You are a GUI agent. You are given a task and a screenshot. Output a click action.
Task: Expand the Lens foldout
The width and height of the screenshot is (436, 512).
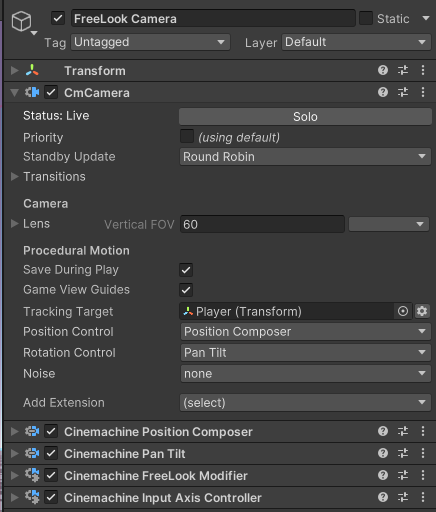pos(14,224)
